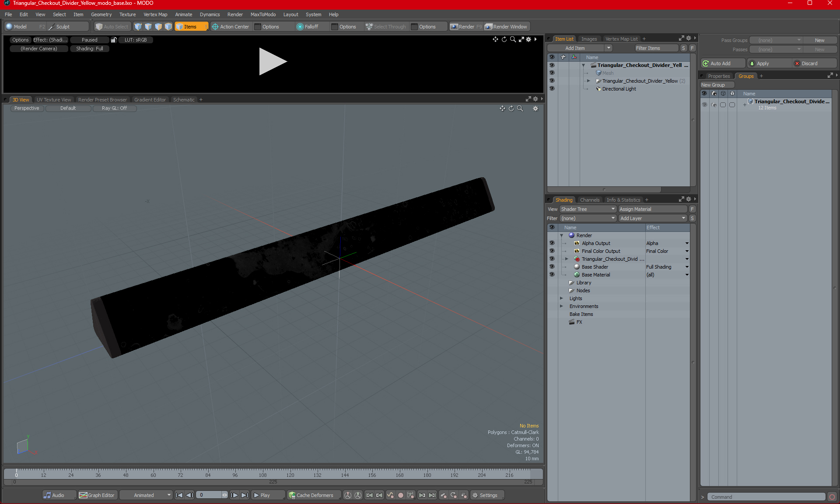Step to next frame
The image size is (840, 504).
pos(234,495)
